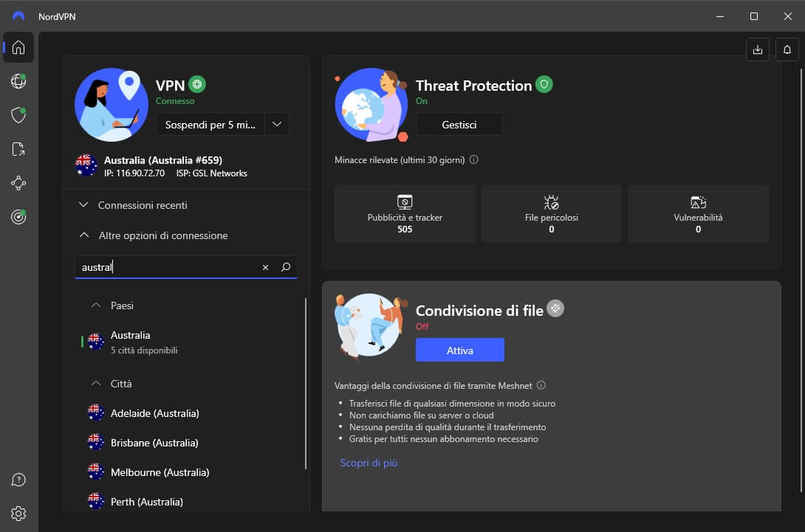Click the Vulnerabilità 0 card
This screenshot has height=532, width=805.
click(x=698, y=214)
